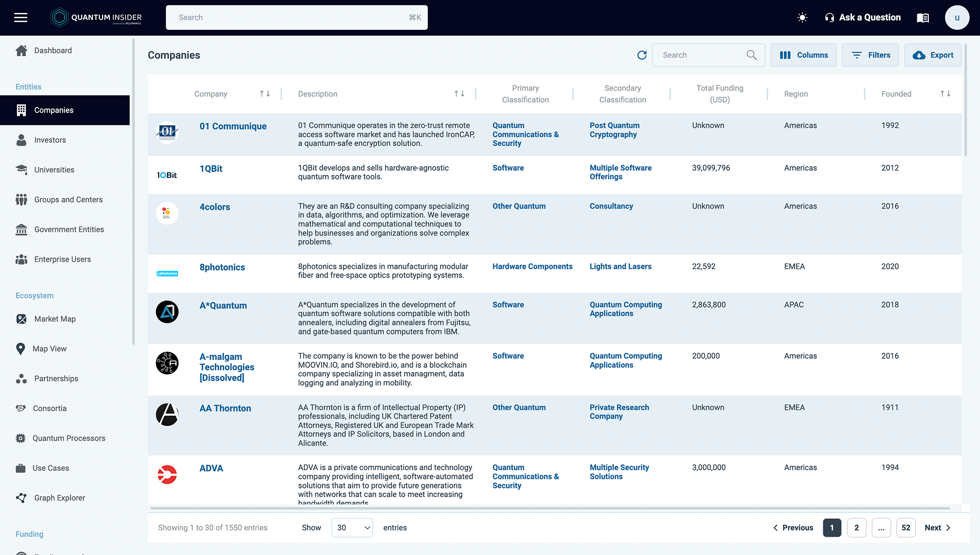Click the 4colors logo
Image resolution: width=980 pixels, height=555 pixels.
167,213
